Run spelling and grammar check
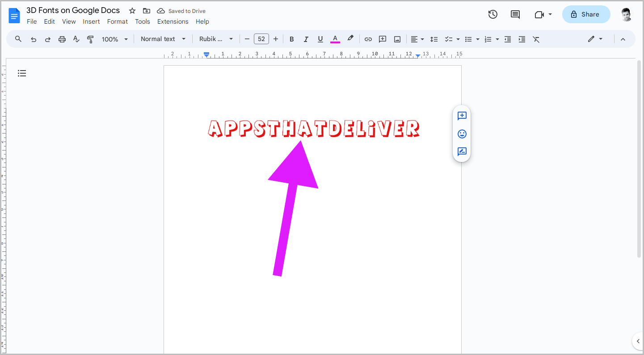The height and width of the screenshot is (355, 644). point(76,39)
